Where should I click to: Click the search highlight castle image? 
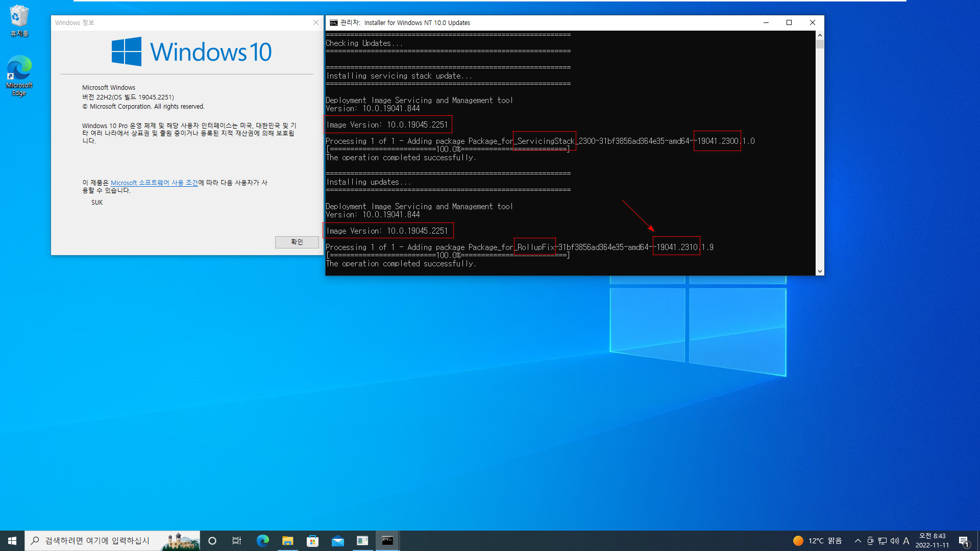point(180,541)
